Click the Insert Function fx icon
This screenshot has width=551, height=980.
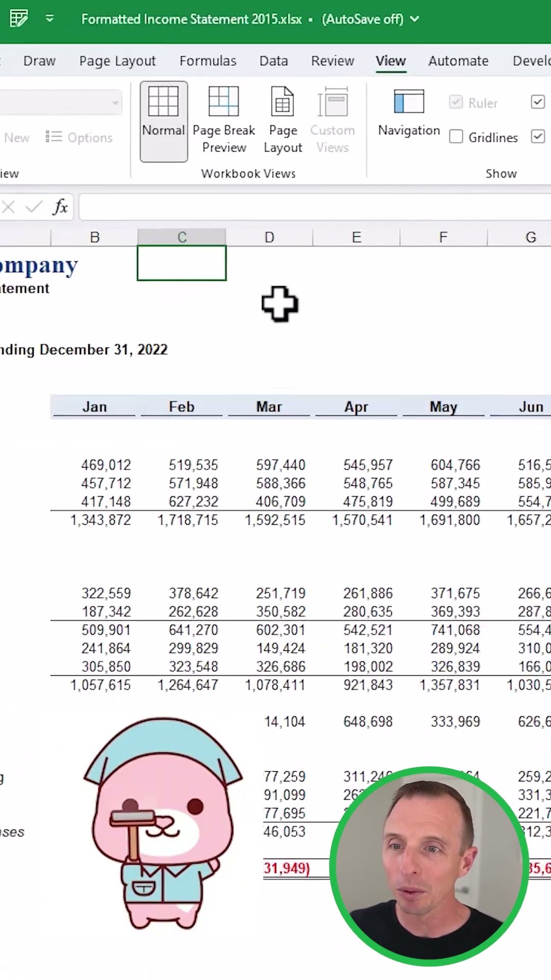coord(60,207)
